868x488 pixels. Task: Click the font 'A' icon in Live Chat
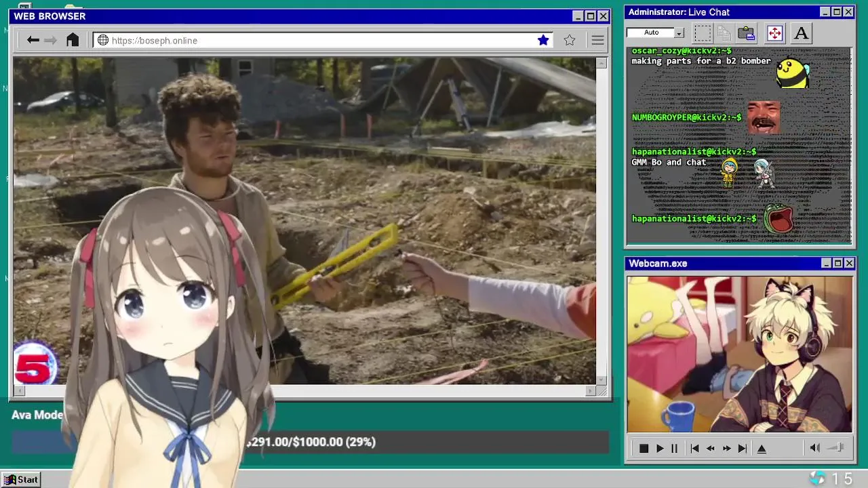point(801,33)
